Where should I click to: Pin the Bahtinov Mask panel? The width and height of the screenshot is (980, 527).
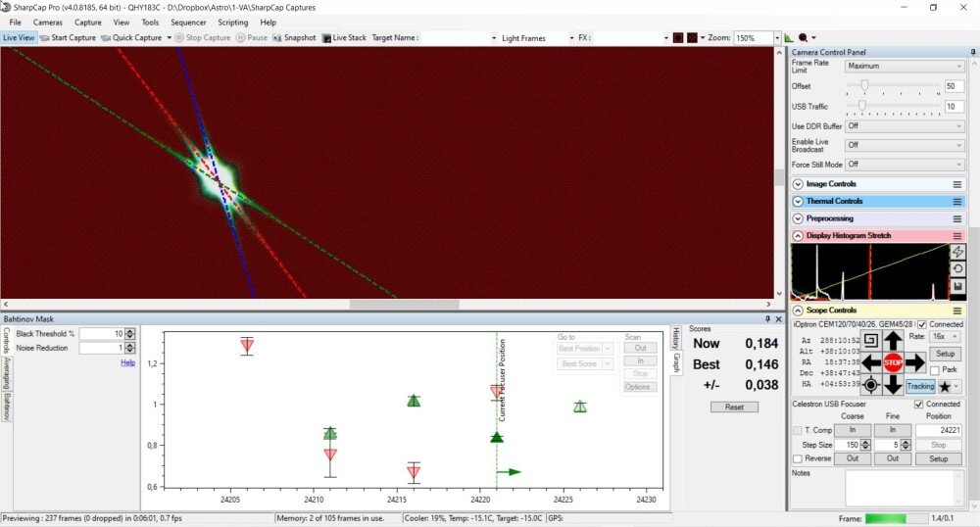click(767, 319)
